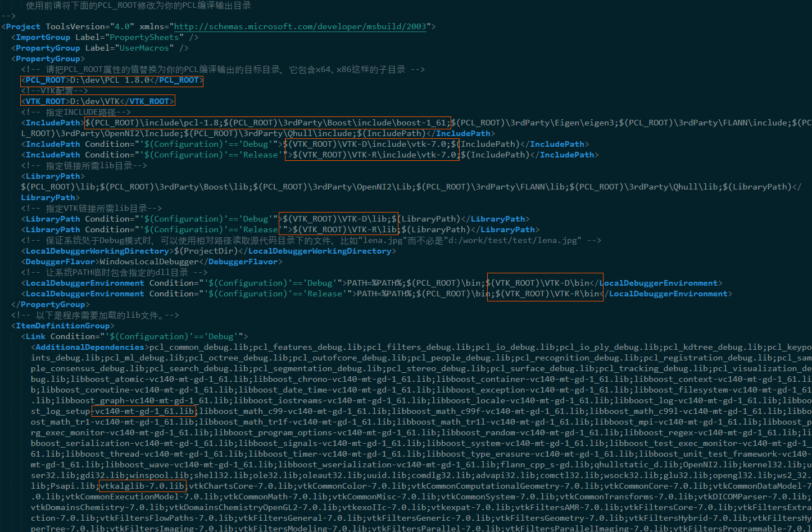
Task: Click the closing PropertyGroup tag
Action: point(50,304)
